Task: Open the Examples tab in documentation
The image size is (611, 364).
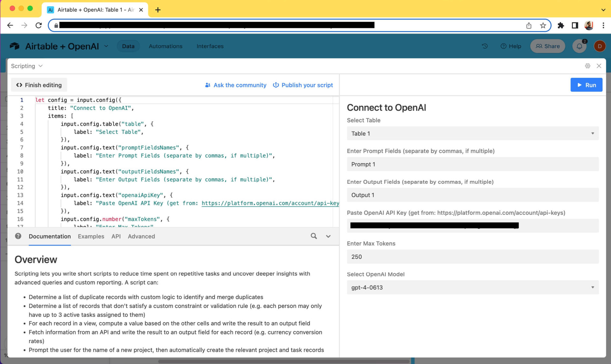Action: tap(91, 236)
